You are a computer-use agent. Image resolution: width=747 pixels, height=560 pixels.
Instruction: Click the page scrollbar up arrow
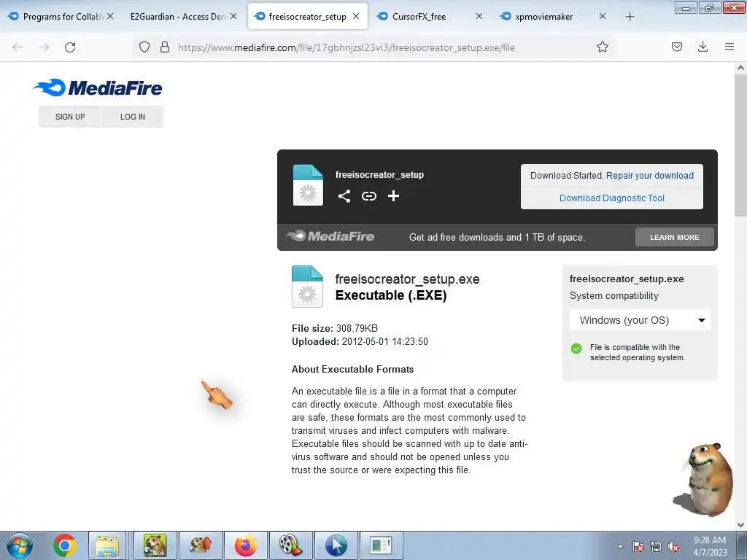click(x=740, y=68)
